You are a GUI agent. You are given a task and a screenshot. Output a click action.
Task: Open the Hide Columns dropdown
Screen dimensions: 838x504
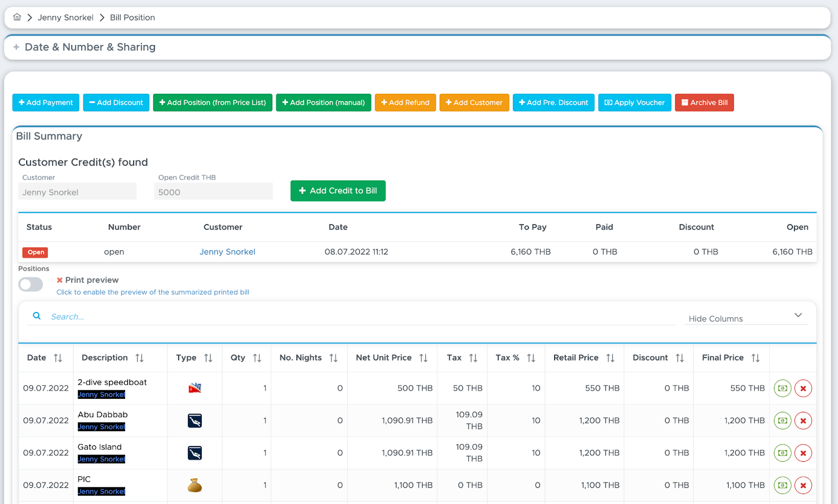click(x=746, y=317)
